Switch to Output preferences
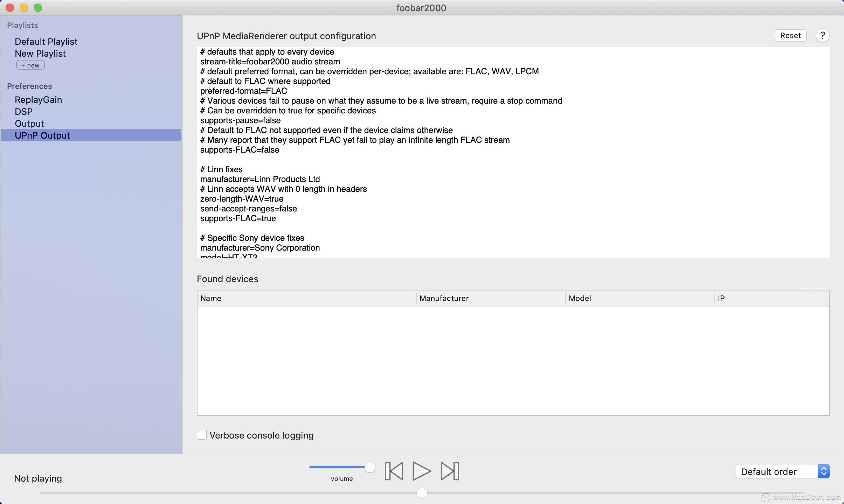Viewport: 844px width, 504px height. 29,123
